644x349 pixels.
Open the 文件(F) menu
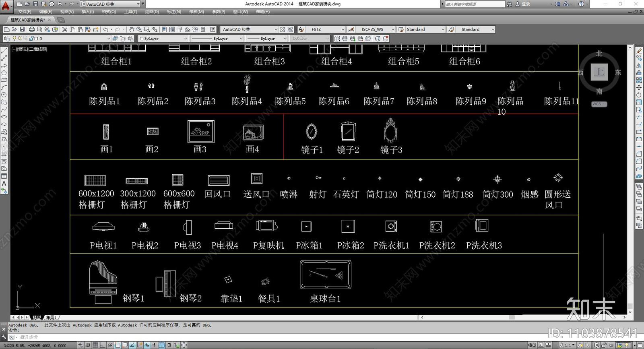(x=25, y=12)
